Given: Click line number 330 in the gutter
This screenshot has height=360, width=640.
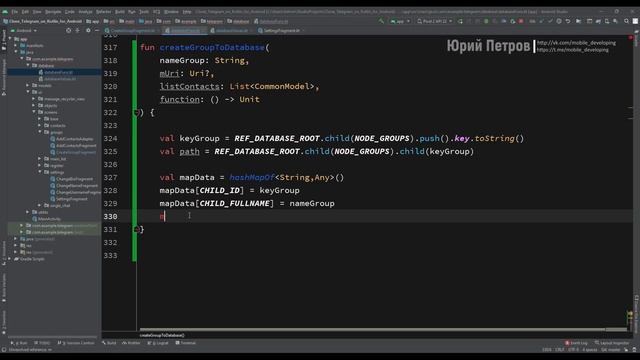Looking at the screenshot, I should (x=110, y=216).
